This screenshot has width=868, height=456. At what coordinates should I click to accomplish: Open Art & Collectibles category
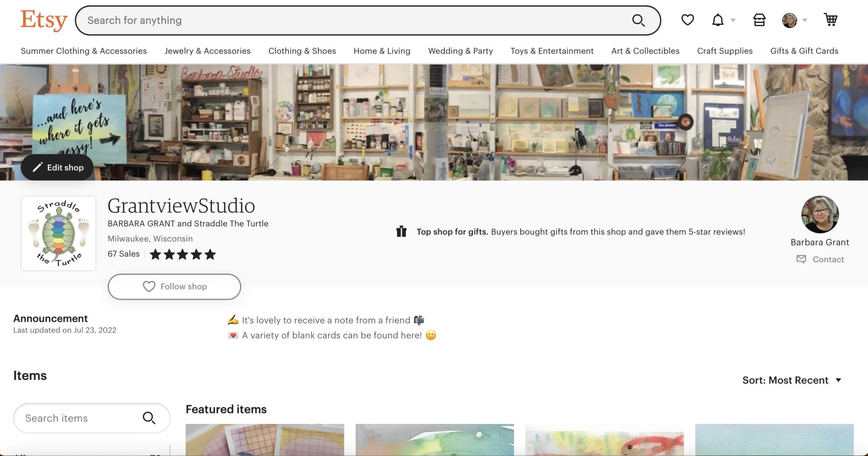coord(645,51)
